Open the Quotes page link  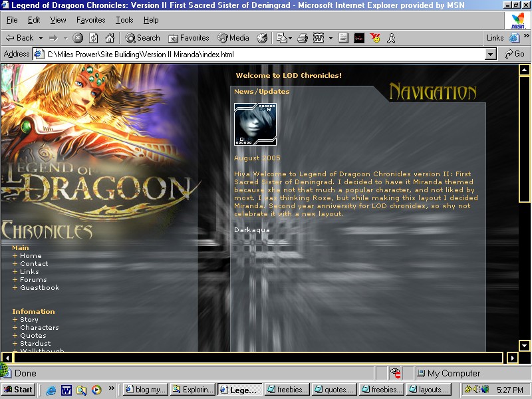[33, 336]
